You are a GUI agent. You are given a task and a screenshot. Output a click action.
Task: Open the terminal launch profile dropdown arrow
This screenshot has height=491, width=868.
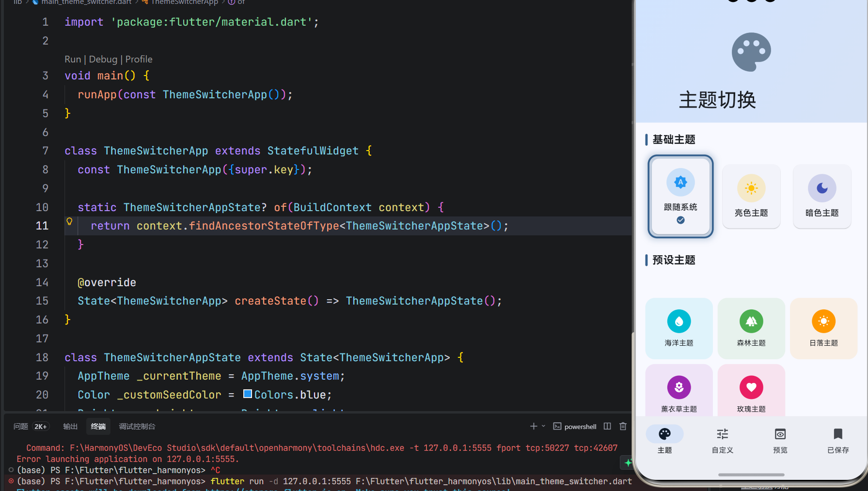pyautogui.click(x=543, y=426)
